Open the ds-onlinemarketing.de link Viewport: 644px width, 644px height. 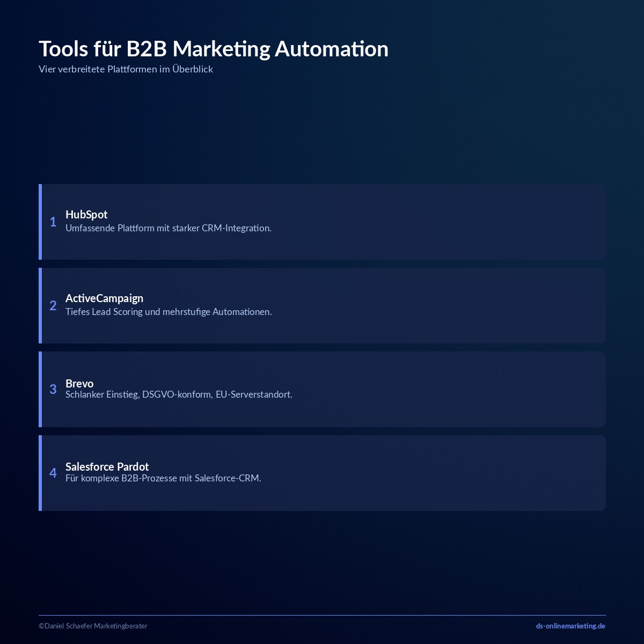click(x=570, y=626)
